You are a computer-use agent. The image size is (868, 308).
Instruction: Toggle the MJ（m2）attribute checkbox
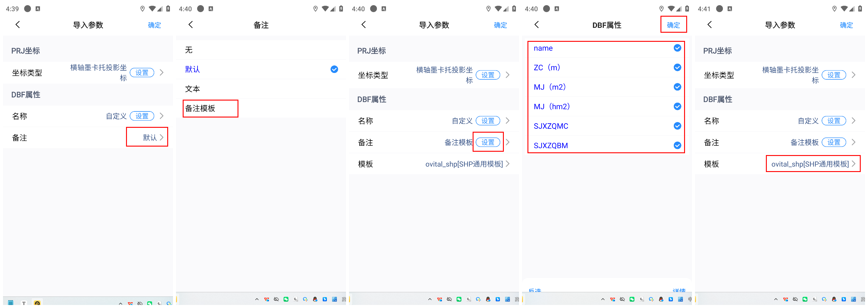[x=677, y=87]
